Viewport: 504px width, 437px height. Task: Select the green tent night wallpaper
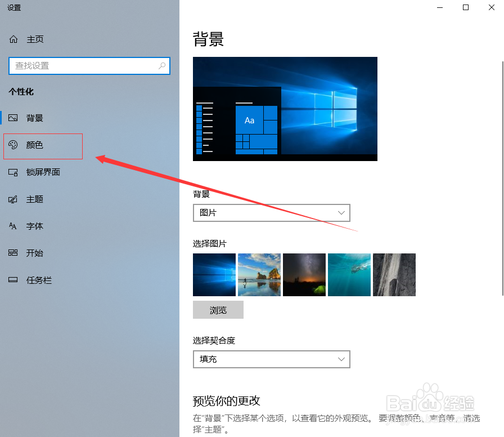point(304,274)
